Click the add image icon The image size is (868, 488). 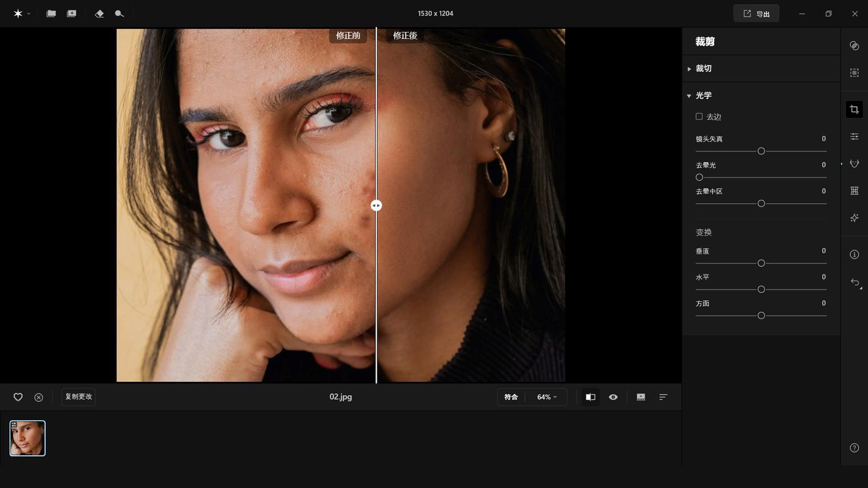pos(71,13)
